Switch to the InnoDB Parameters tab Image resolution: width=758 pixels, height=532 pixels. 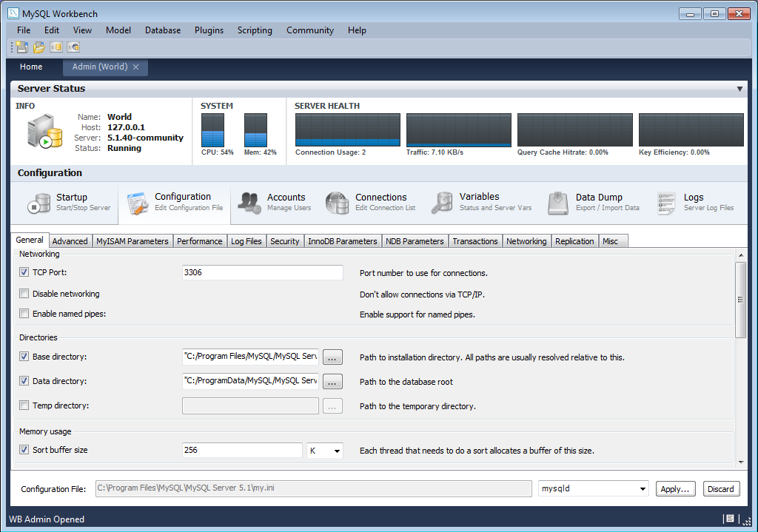point(343,240)
